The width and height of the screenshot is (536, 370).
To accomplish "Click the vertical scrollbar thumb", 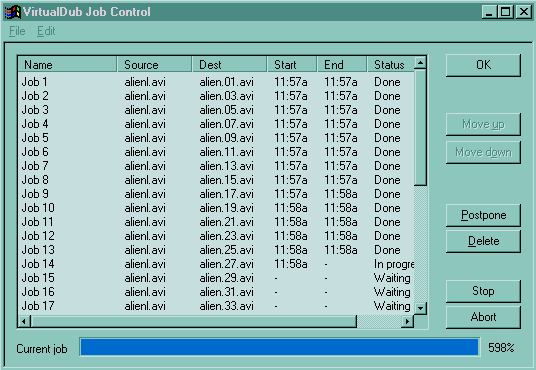I will (x=420, y=128).
